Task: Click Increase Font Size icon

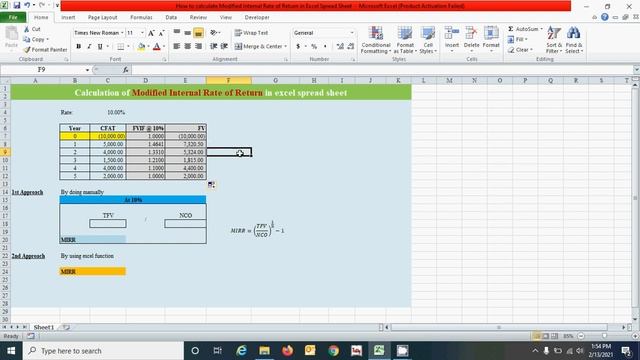Action: pyautogui.click(x=151, y=33)
